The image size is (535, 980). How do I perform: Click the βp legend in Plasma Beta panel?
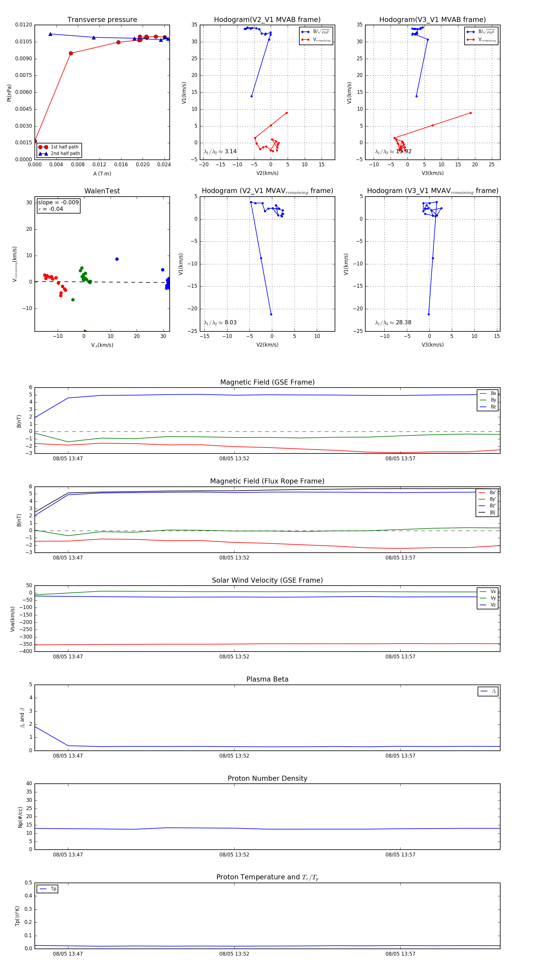[488, 691]
